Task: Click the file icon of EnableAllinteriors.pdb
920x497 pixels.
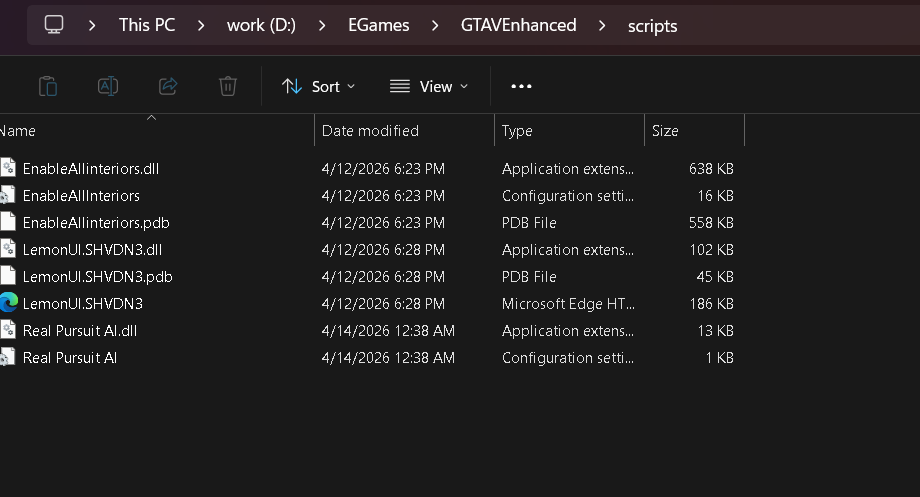Action: (8, 222)
